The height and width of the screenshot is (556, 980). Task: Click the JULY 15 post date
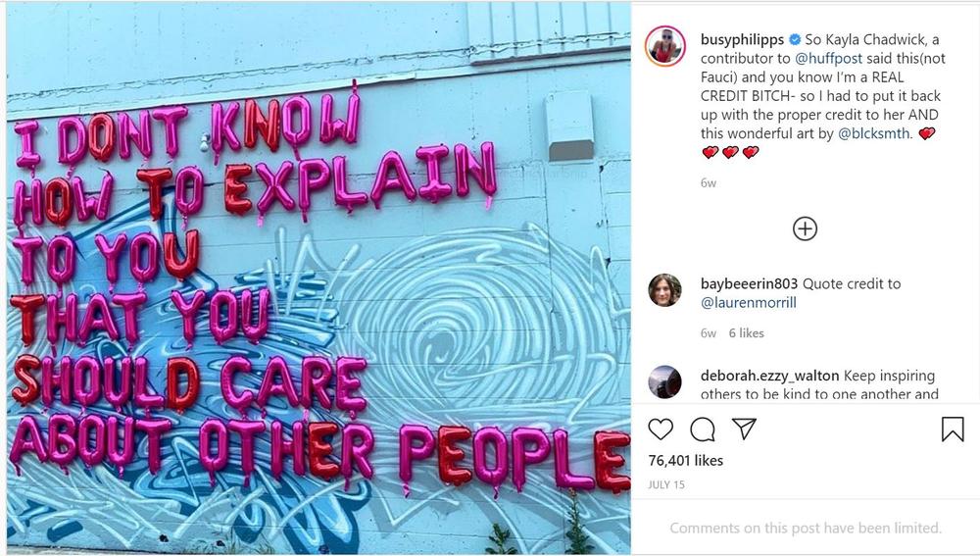(x=666, y=484)
